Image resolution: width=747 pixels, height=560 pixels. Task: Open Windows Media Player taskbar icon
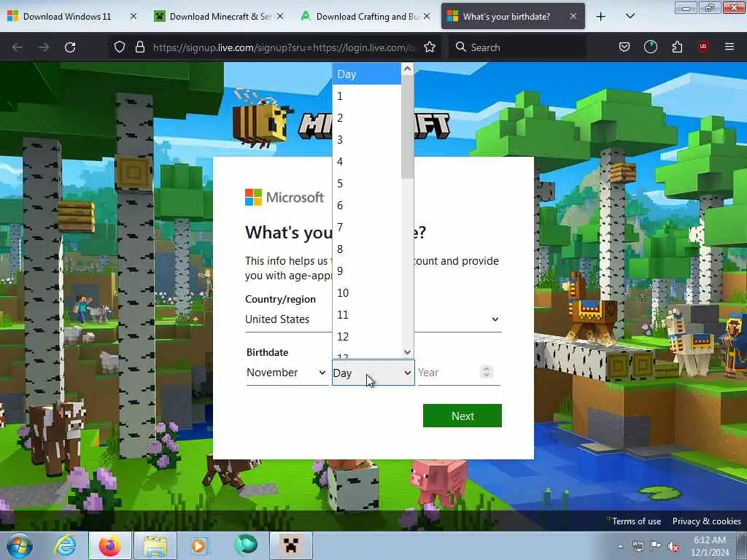[199, 545]
